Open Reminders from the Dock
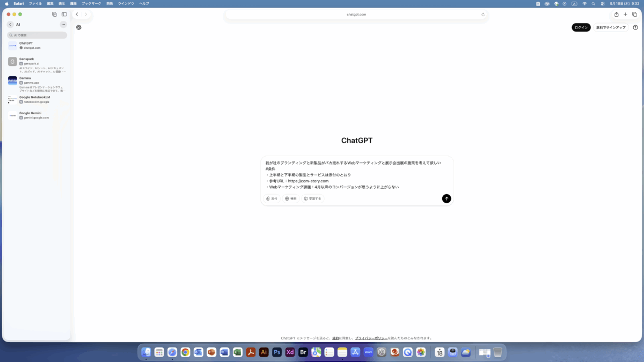This screenshot has width=644, height=362. pyautogui.click(x=329, y=352)
